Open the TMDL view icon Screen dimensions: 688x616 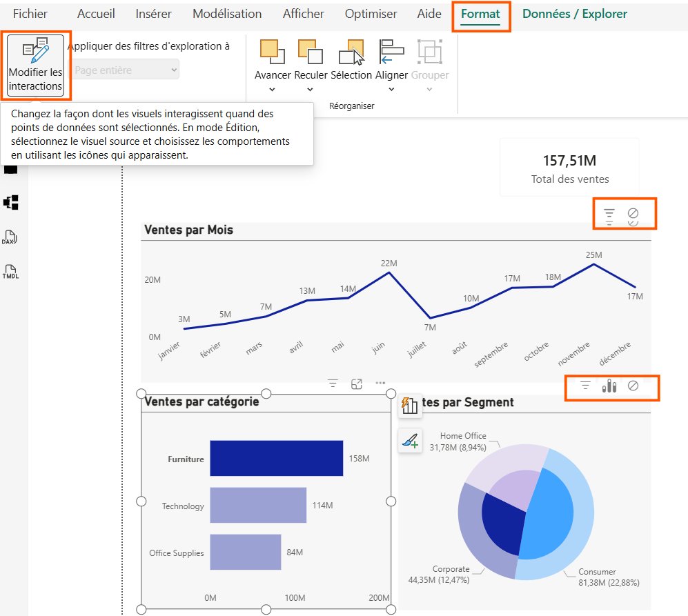coord(10,272)
